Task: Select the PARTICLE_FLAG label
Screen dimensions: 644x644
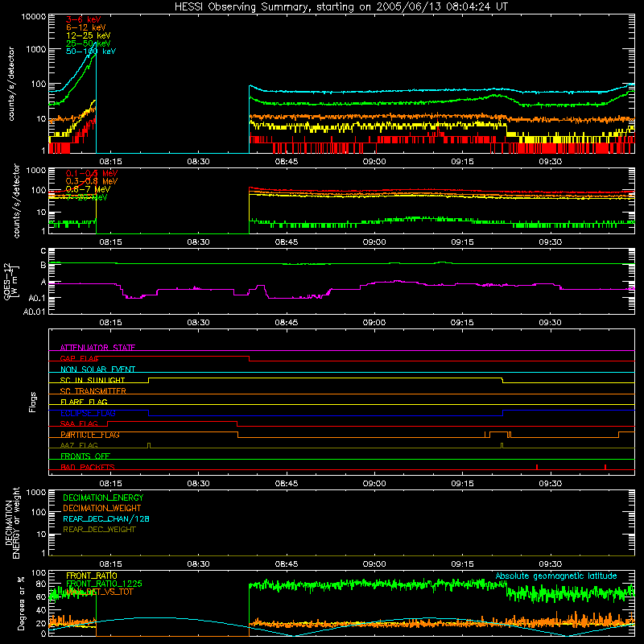Action: tap(89, 435)
